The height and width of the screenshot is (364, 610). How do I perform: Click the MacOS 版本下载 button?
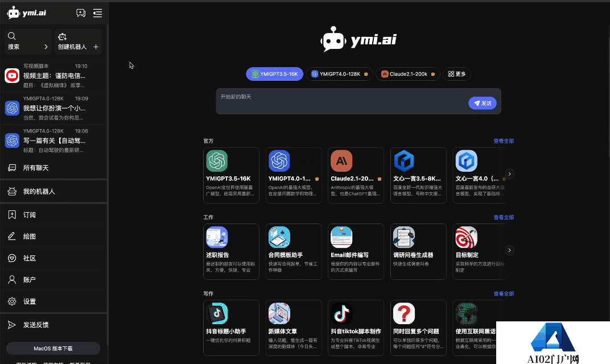pos(53,348)
